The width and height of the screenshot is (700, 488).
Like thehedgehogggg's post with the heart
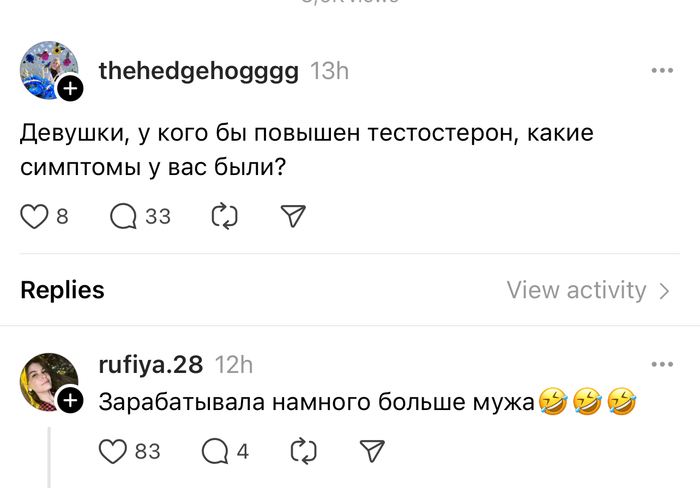coord(35,216)
